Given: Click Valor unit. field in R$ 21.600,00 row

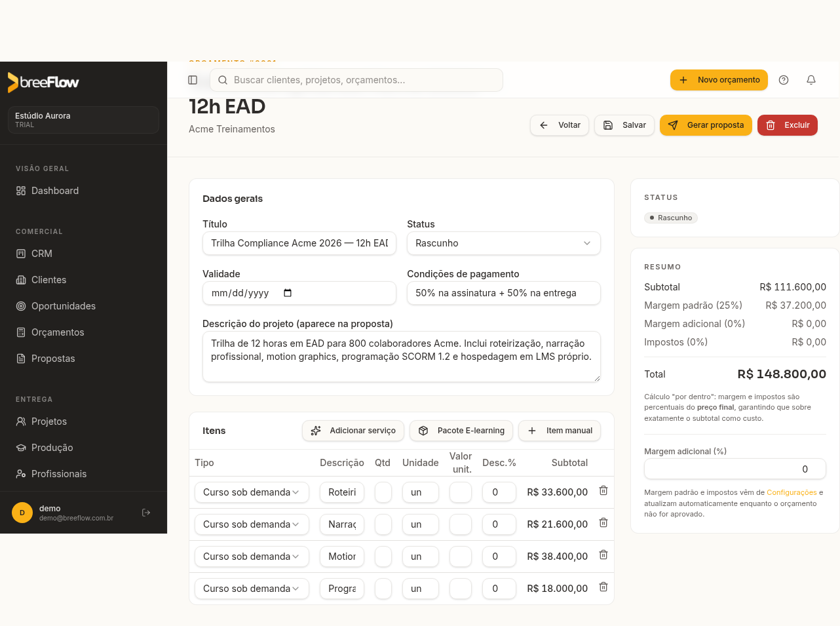Looking at the screenshot, I should (461, 524).
